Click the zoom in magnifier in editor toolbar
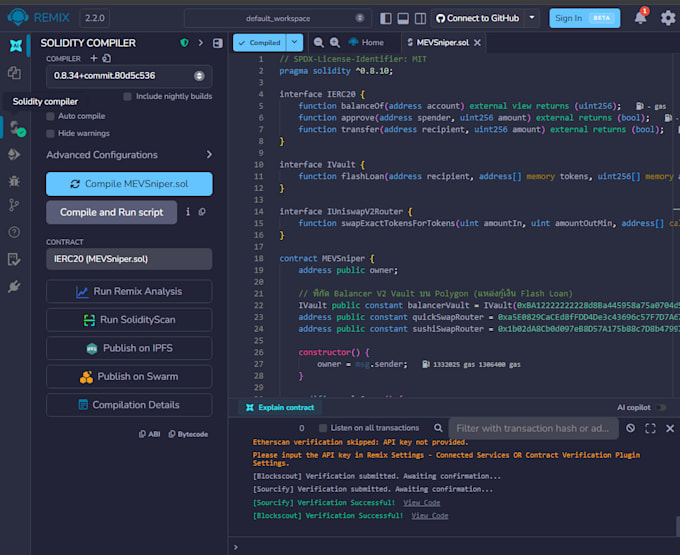 point(335,42)
